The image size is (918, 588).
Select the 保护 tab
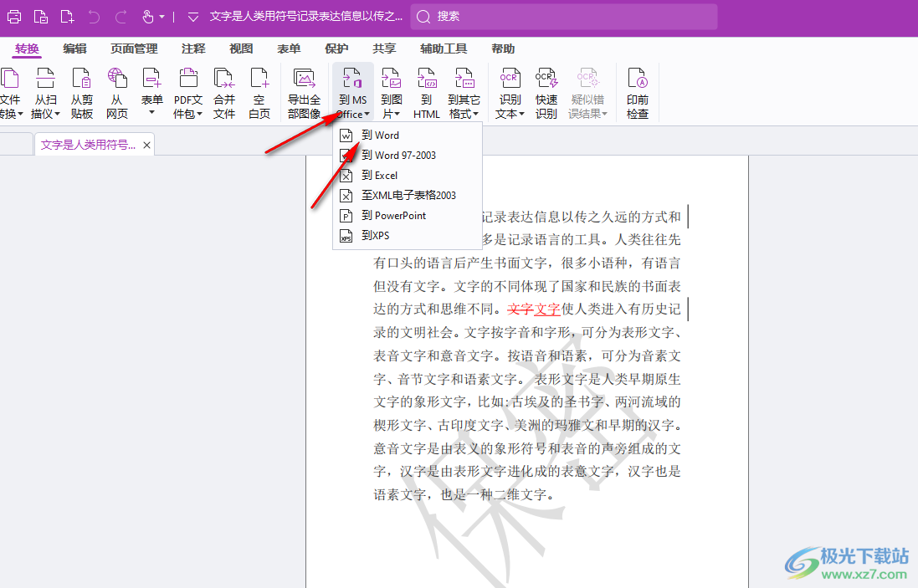click(336, 49)
